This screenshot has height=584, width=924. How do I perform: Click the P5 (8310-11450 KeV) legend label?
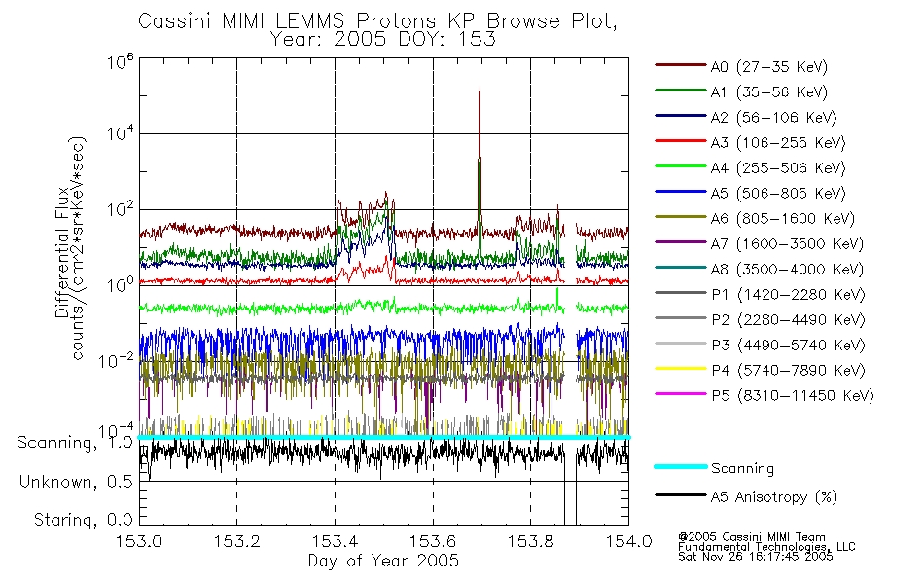(793, 396)
